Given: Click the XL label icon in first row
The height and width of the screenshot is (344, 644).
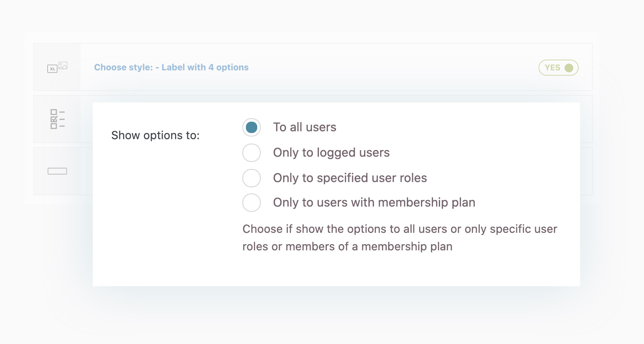Looking at the screenshot, I should pos(52,69).
